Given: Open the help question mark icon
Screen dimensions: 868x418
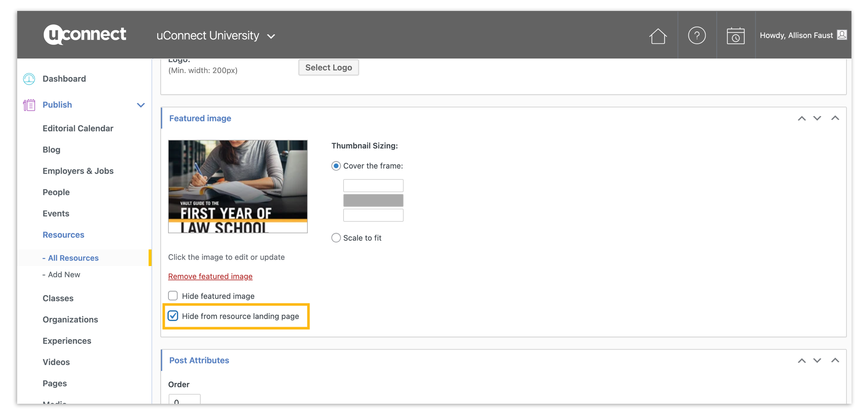Looking at the screenshot, I should [x=697, y=36].
